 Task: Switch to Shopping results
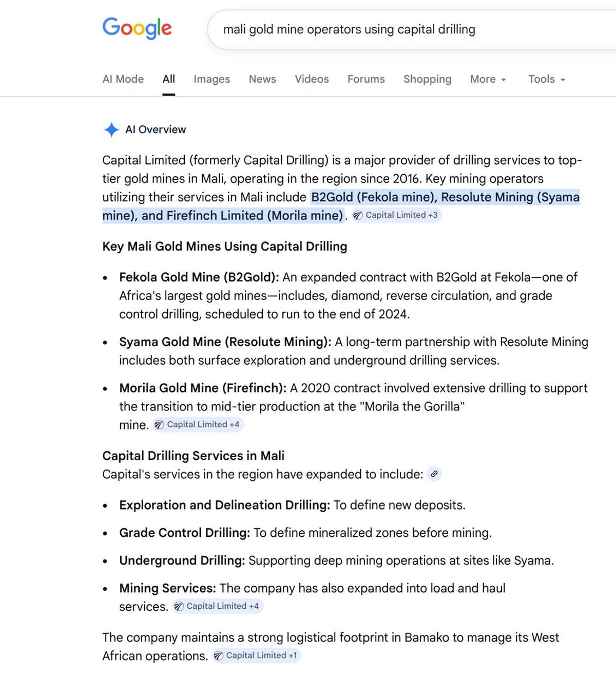[427, 79]
